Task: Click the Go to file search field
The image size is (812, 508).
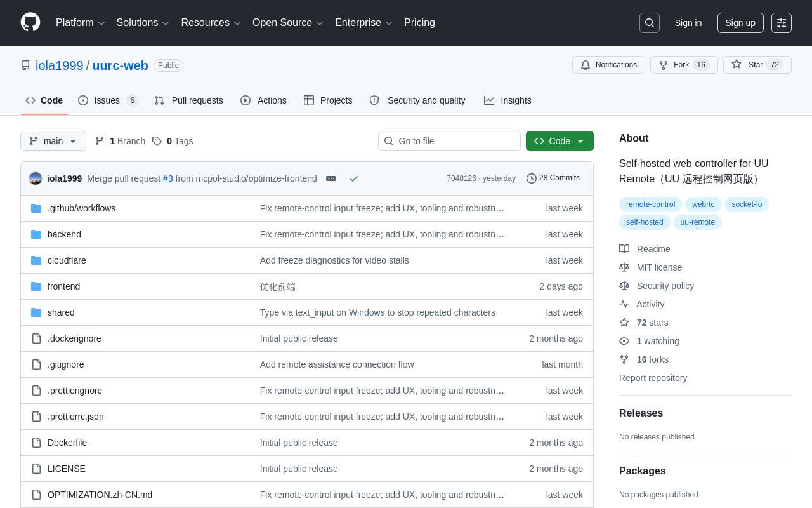Action: 449,141
